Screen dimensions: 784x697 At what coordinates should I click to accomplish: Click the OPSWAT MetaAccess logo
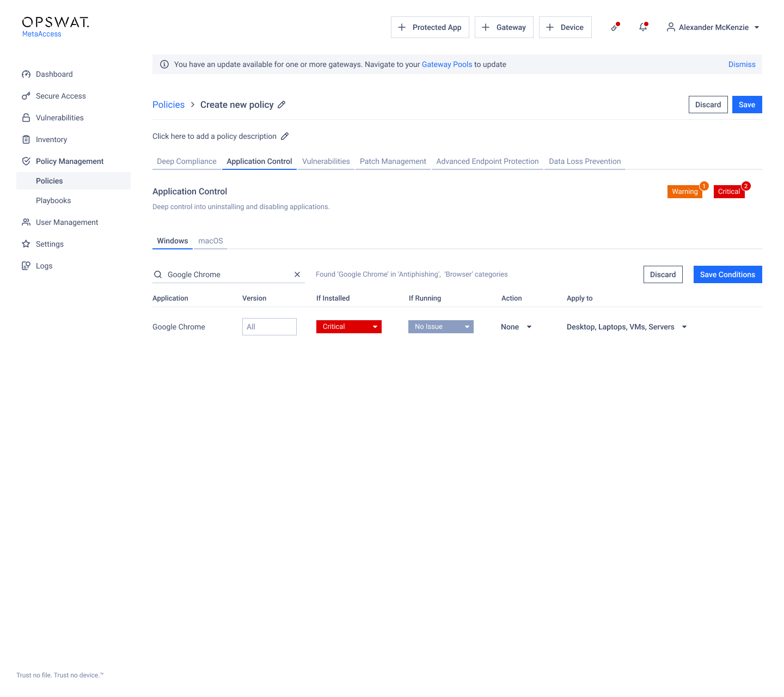tap(56, 27)
